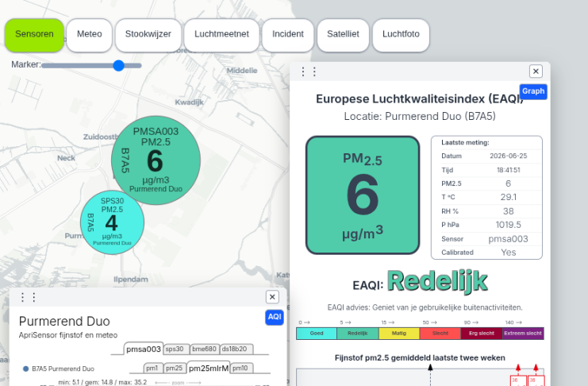This screenshot has height=386, width=588.
Task: Click the Matig color band in EAQI scale
Action: point(399,334)
